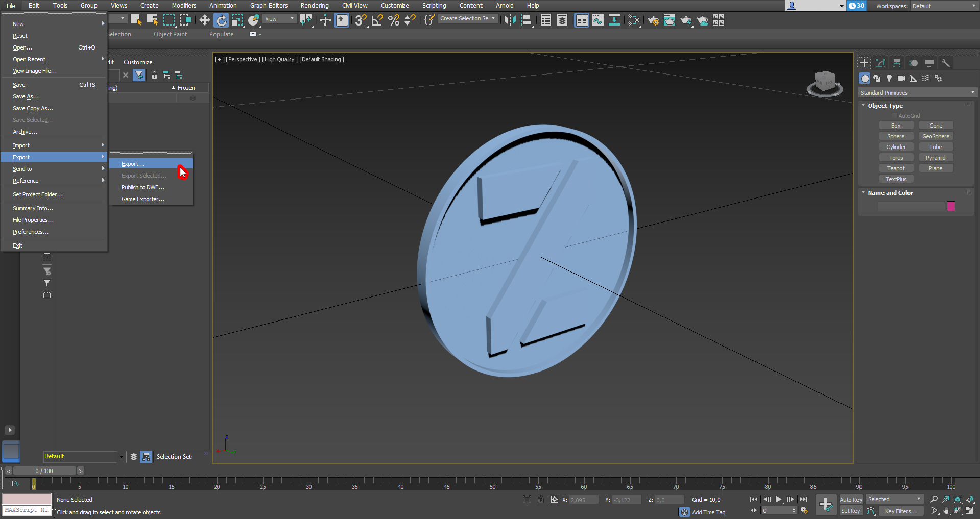This screenshot has width=980, height=519.
Task: Open the Modify panel tab icon
Action: point(880,63)
